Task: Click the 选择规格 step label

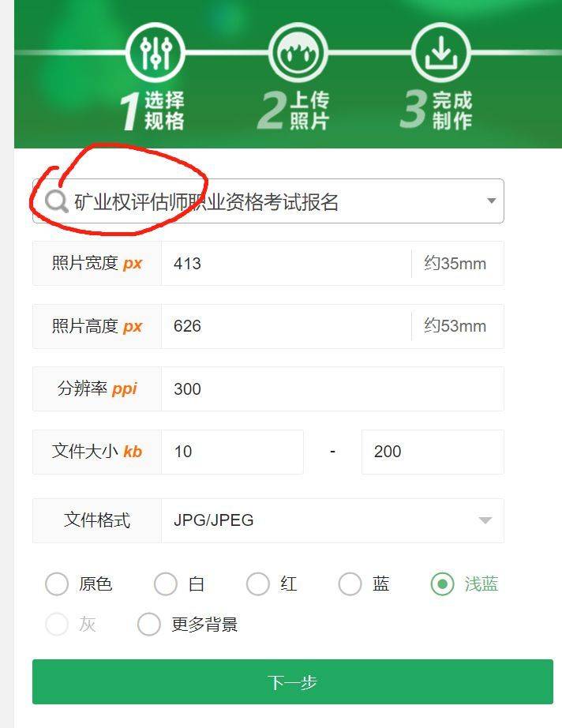Action: click(164, 111)
